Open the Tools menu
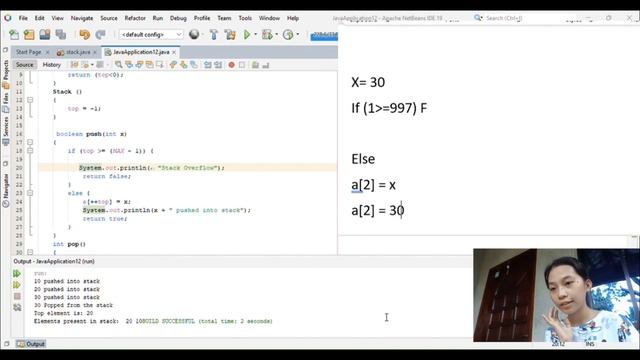The image size is (640, 360). [245, 18]
